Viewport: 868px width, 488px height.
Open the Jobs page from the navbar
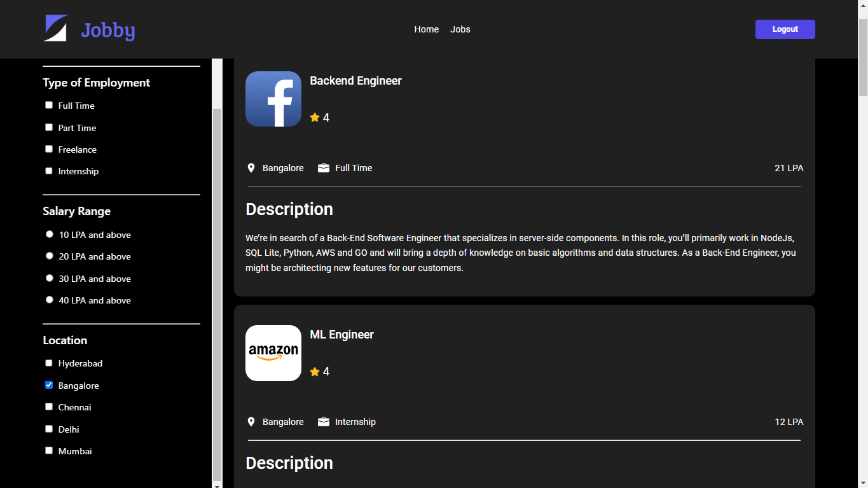click(460, 29)
